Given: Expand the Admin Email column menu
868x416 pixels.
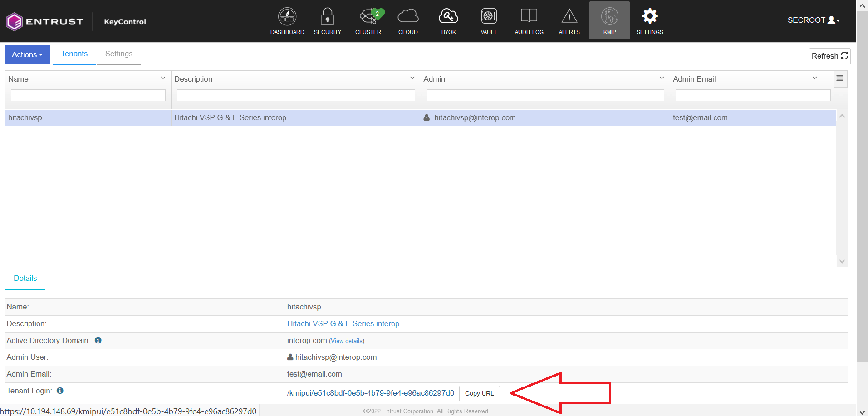Looking at the screenshot, I should pyautogui.click(x=815, y=78).
